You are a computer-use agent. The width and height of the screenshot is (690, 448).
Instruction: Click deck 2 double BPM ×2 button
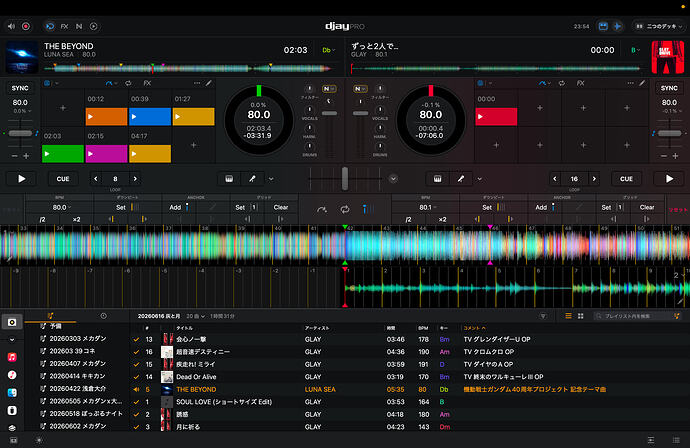(x=442, y=219)
